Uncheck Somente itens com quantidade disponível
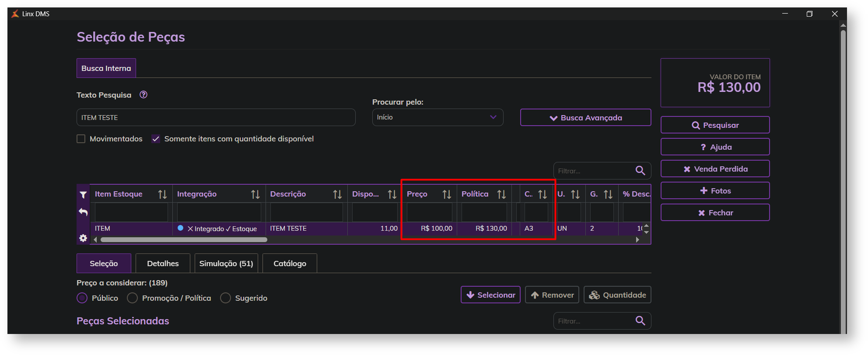Image resolution: width=868 pixels, height=355 pixels. [156, 139]
